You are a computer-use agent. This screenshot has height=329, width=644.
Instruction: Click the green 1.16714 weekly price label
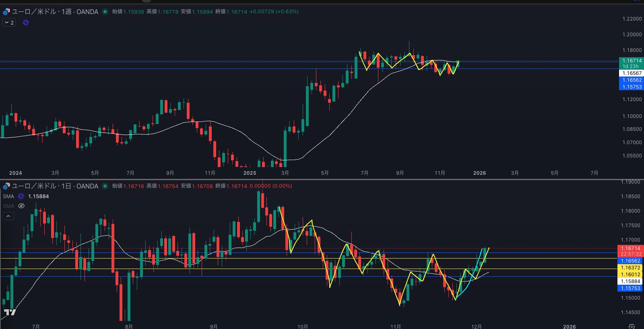[632, 61]
